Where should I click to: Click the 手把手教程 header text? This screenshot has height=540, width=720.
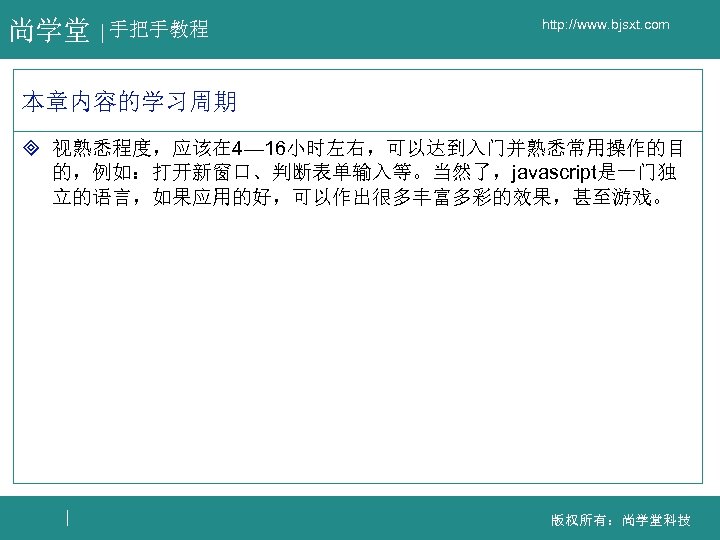tap(159, 29)
